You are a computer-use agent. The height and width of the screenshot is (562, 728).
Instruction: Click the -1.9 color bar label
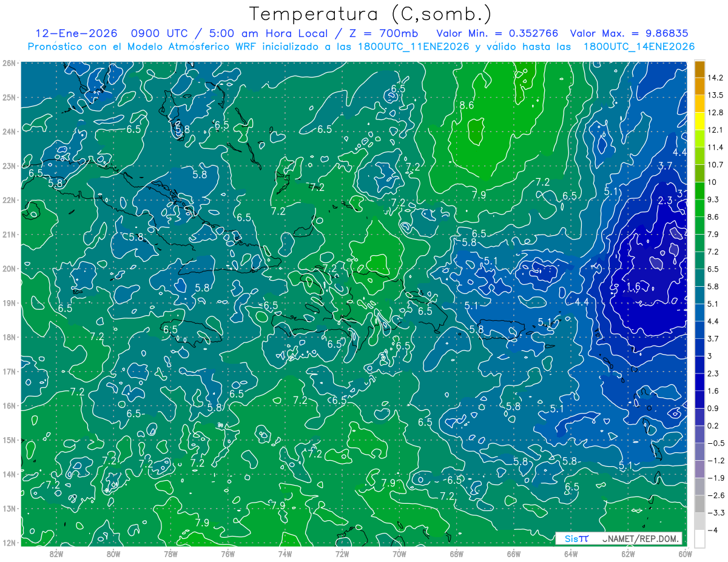(x=715, y=478)
